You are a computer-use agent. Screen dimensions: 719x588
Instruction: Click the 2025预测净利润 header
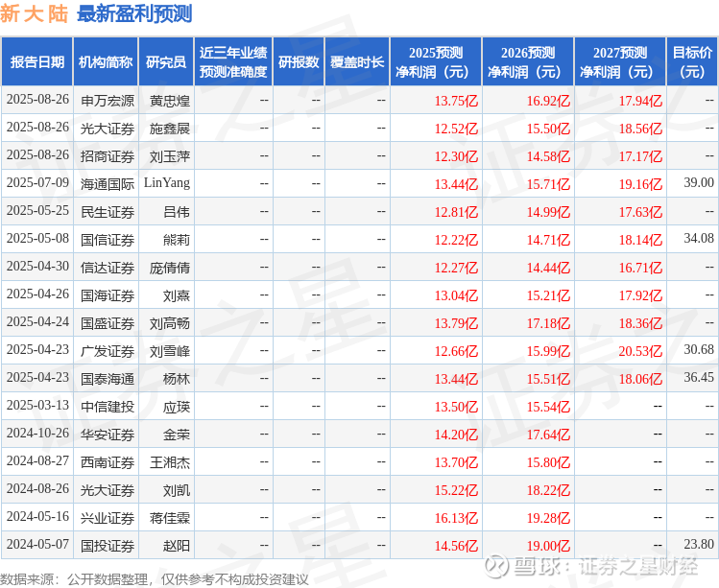[436, 62]
